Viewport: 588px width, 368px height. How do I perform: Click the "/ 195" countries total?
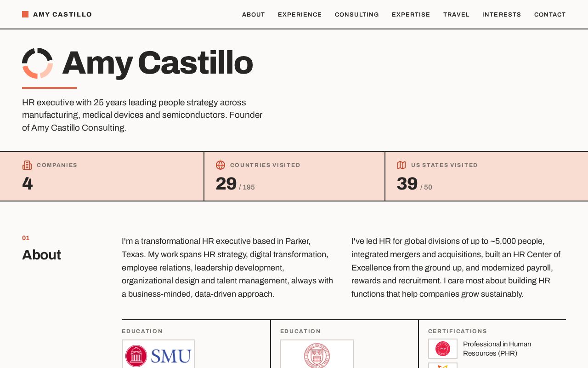click(x=247, y=187)
